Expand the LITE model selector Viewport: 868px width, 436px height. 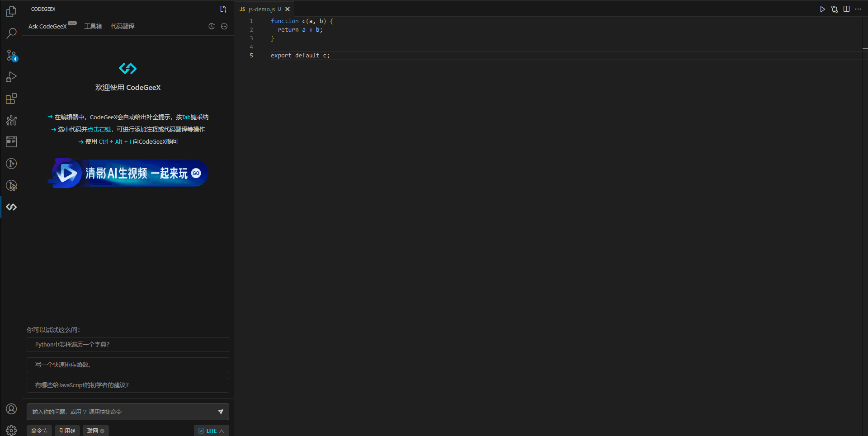[x=211, y=431]
